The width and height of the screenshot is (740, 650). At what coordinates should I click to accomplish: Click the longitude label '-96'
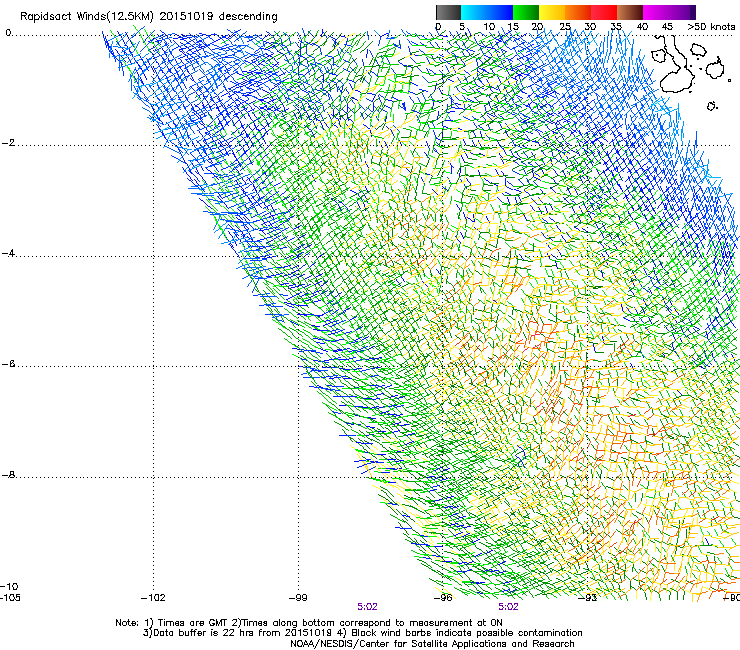click(x=443, y=598)
